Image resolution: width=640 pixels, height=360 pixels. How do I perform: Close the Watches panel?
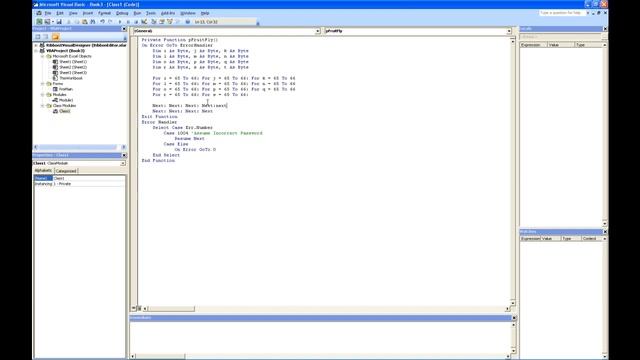(x=605, y=231)
